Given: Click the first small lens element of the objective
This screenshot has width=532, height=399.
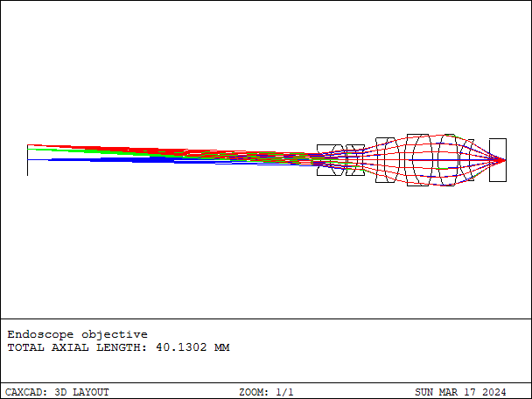Looking at the screenshot, I should click(x=330, y=160).
